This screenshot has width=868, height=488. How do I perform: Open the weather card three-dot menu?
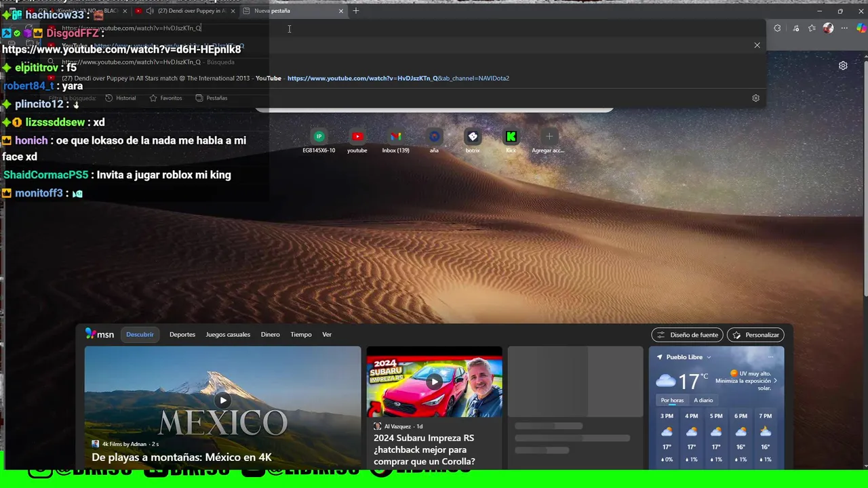(770, 357)
